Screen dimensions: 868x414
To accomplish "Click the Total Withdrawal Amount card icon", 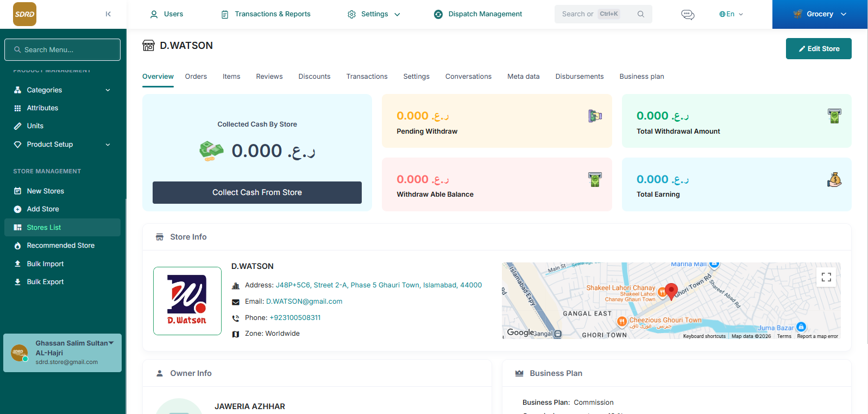I will click(834, 116).
